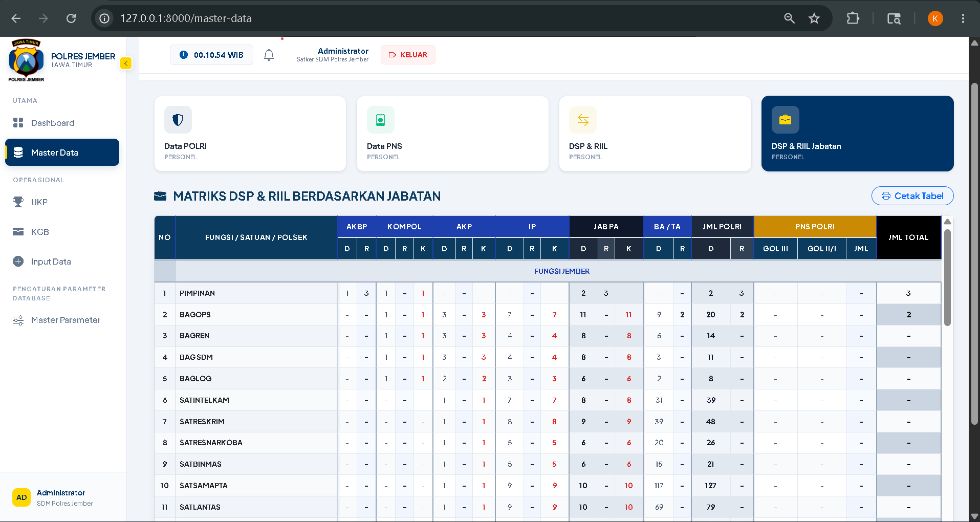Select Master Data sidebar menu
This screenshot has width=980, height=522.
click(x=62, y=152)
